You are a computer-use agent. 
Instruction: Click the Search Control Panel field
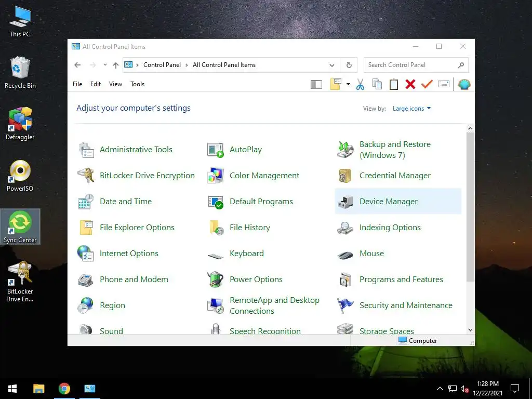[x=416, y=65]
